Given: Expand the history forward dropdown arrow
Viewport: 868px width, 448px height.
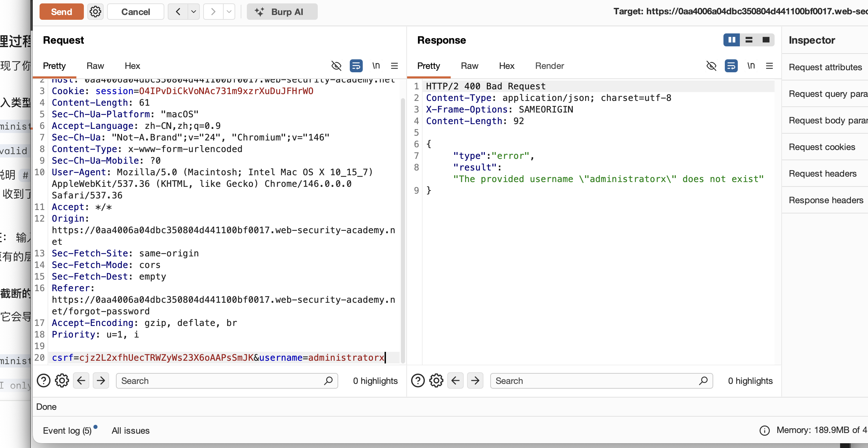Looking at the screenshot, I should click(229, 12).
